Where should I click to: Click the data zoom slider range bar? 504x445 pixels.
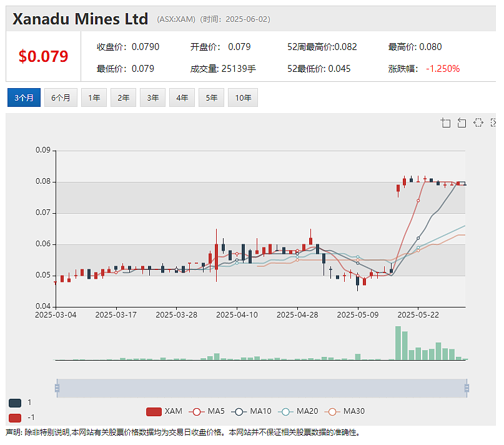262,388
